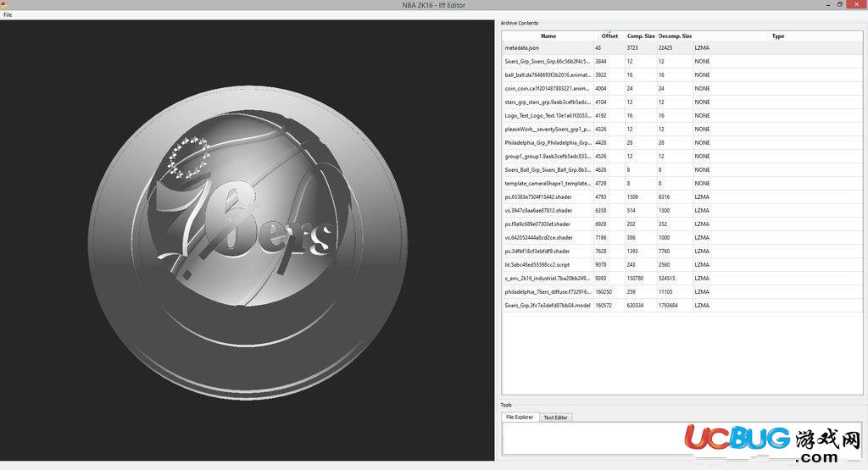Viewport: 868px width, 470px height.
Task: Select the template_cameraShape1_template row
Action: tap(682, 184)
